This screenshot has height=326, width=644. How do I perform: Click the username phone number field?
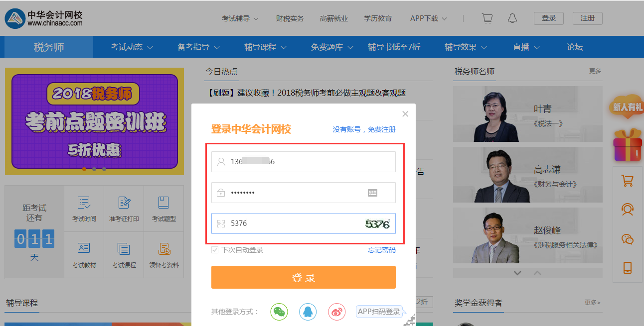pos(304,162)
